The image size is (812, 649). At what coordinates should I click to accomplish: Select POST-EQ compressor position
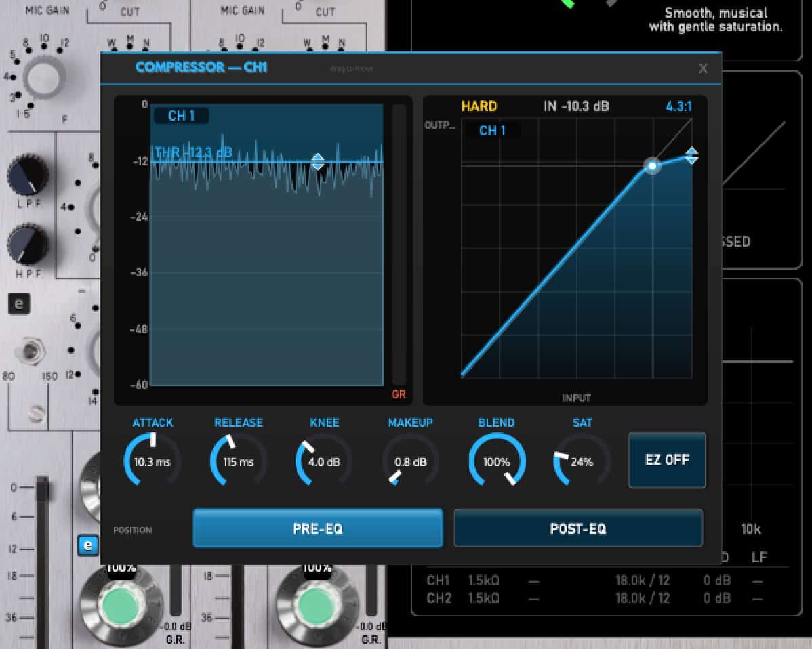click(578, 528)
